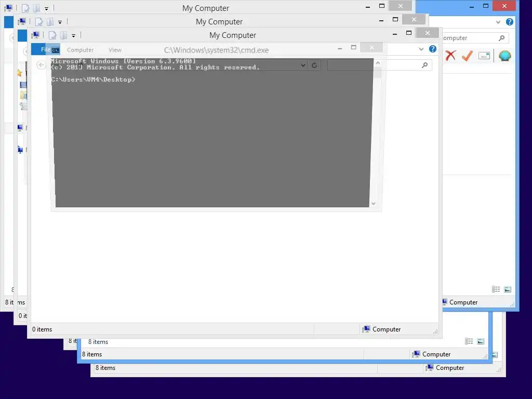This screenshot has width=532, height=399.
Task: Close the blue-bordered window with the red X button
Action: click(x=504, y=6)
